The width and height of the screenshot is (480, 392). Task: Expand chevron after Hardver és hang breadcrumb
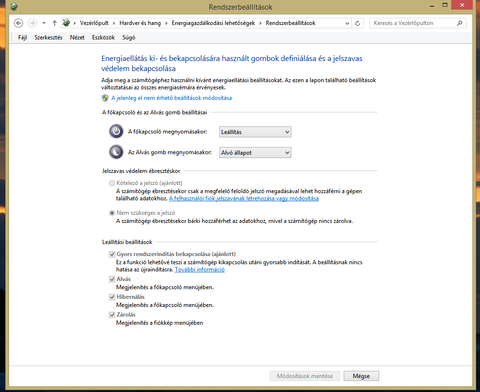coord(166,23)
